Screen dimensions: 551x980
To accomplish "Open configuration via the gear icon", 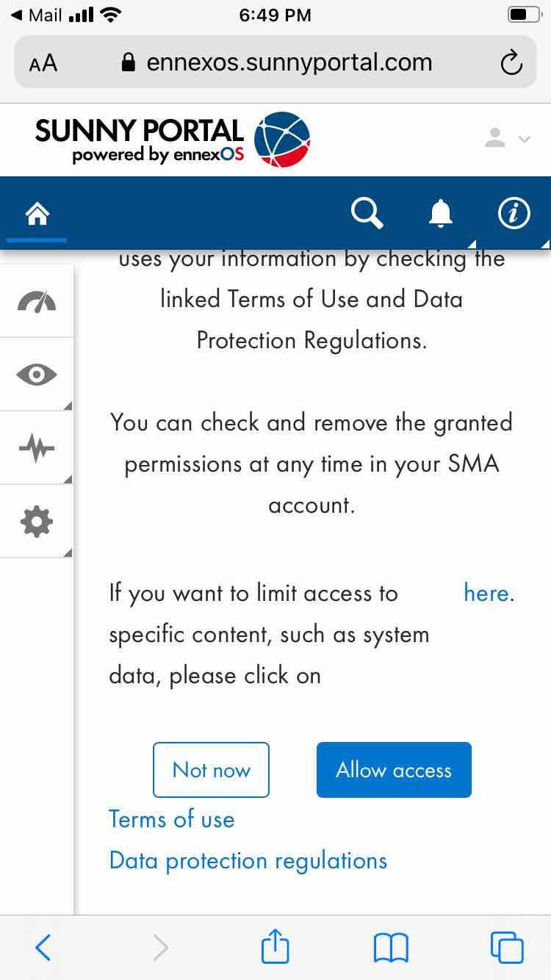I will (x=36, y=522).
